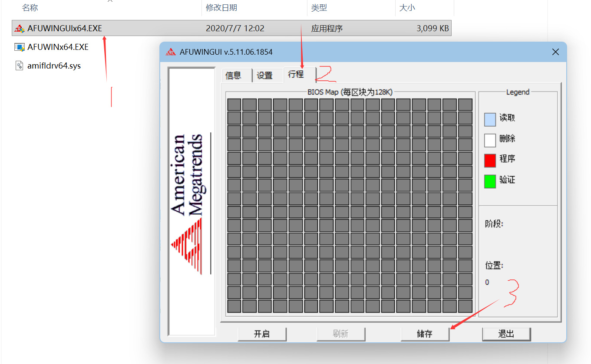Sort files by the 名称 column header
The image size is (591, 364).
point(30,8)
